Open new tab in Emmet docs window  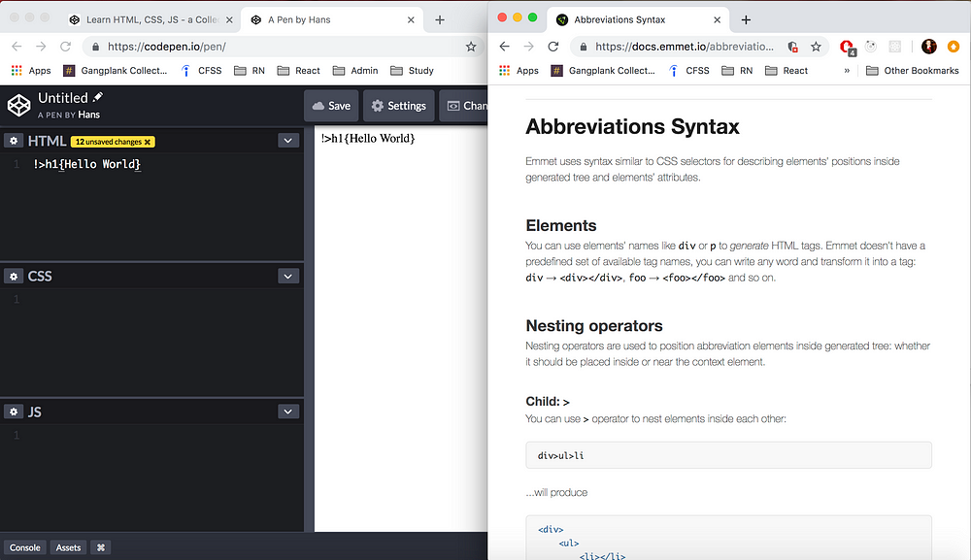pyautogui.click(x=746, y=19)
